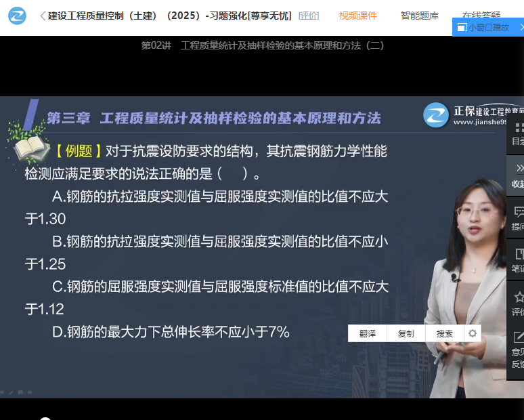
Task: Switch to the 视频课件 tab
Action: point(357,16)
